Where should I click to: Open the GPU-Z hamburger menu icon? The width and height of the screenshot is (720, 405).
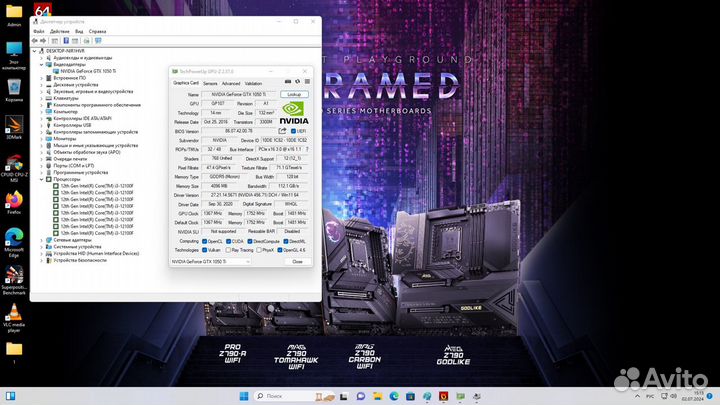(x=307, y=82)
